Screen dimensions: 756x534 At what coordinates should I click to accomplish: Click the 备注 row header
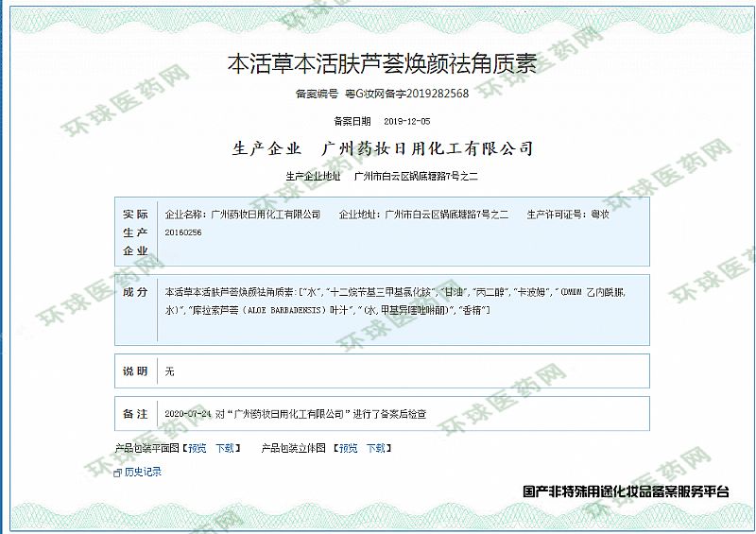click(x=136, y=414)
